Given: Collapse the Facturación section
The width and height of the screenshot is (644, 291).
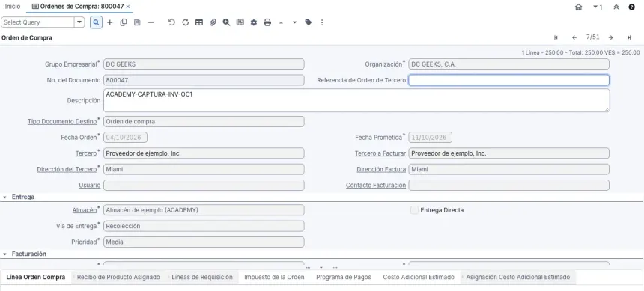Looking at the screenshot, I should point(5,254).
